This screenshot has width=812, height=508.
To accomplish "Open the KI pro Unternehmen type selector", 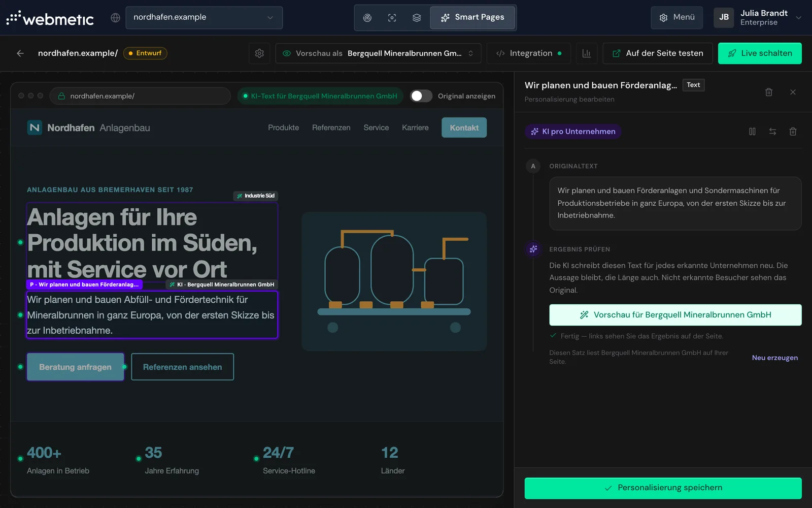I will pos(573,132).
